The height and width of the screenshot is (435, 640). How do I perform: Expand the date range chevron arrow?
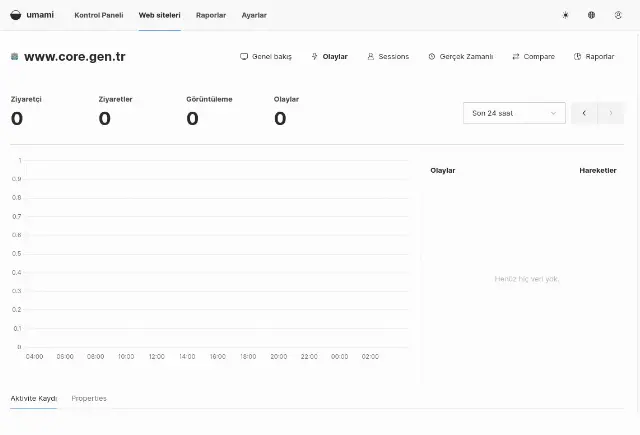coord(553,113)
